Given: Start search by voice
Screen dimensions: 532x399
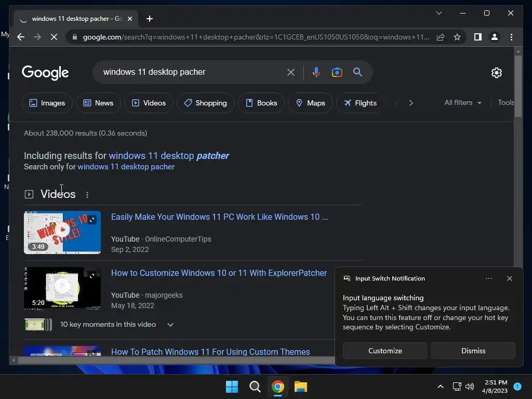Looking at the screenshot, I should (316, 72).
